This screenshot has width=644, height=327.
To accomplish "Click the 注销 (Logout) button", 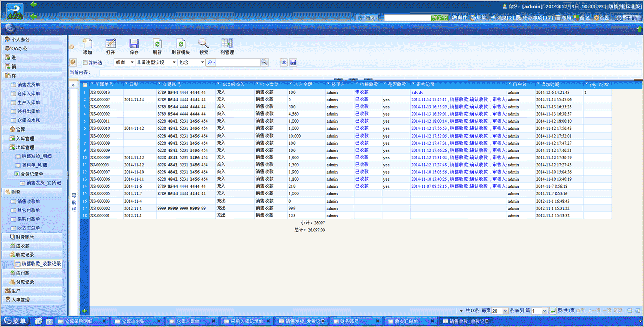I will tap(628, 18).
